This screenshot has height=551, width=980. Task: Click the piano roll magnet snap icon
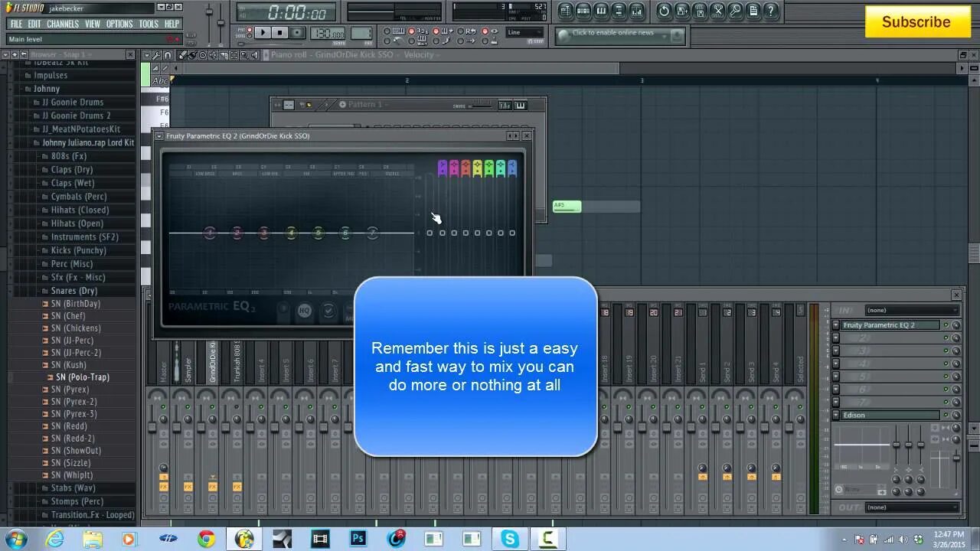click(x=168, y=55)
